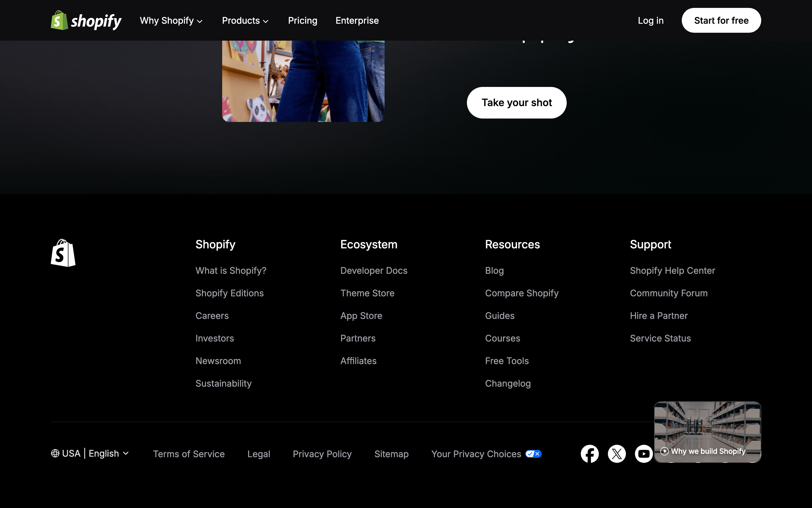812x508 pixels.
Task: Open the Sustainability link
Action: pos(224,384)
